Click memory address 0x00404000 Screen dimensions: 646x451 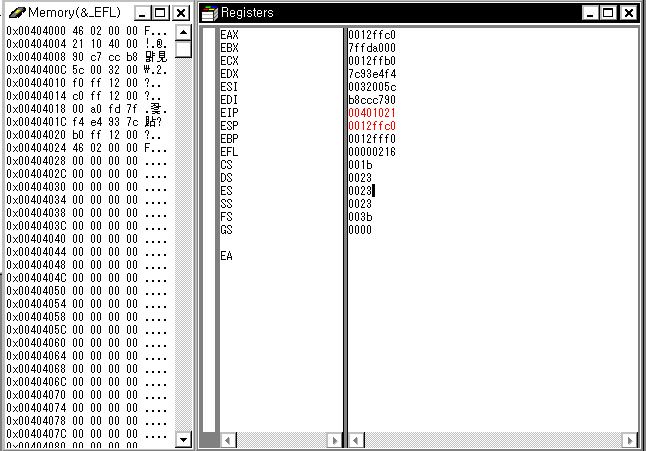[36, 31]
